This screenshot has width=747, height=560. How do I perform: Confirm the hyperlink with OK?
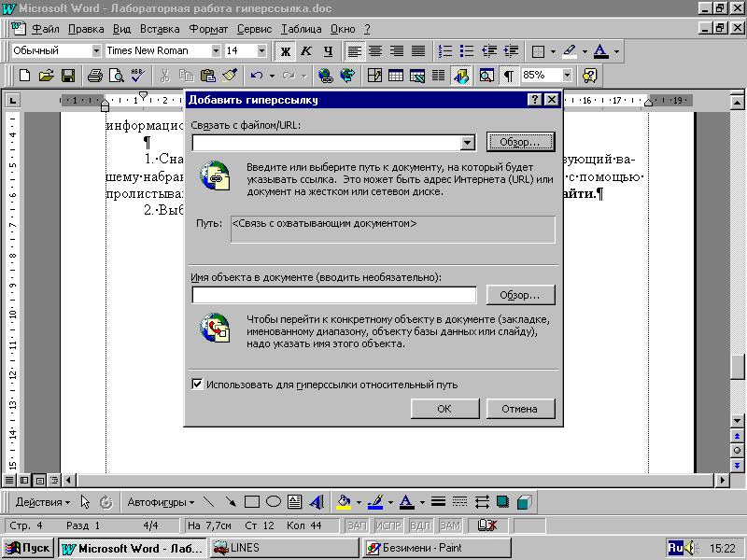(444, 409)
